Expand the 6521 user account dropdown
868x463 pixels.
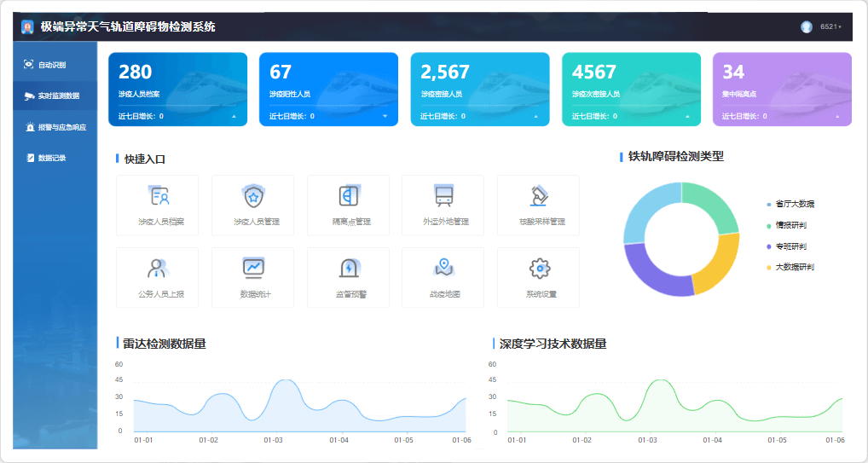click(x=830, y=27)
